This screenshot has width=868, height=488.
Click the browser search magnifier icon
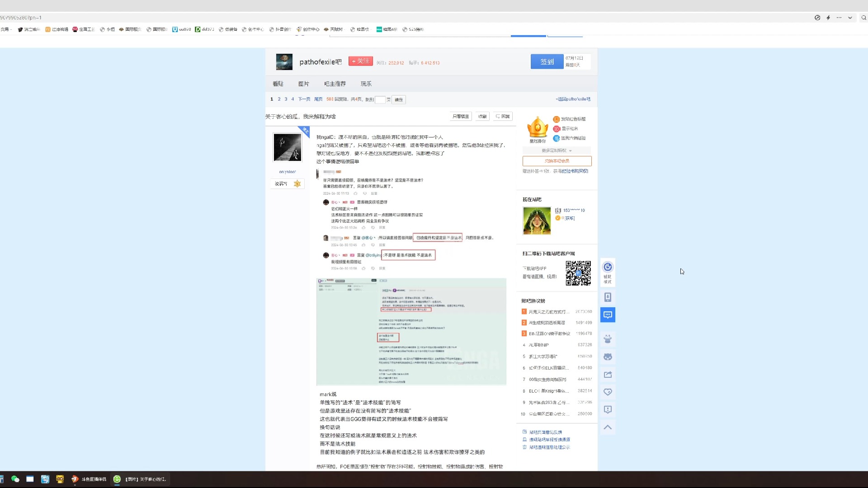click(863, 18)
